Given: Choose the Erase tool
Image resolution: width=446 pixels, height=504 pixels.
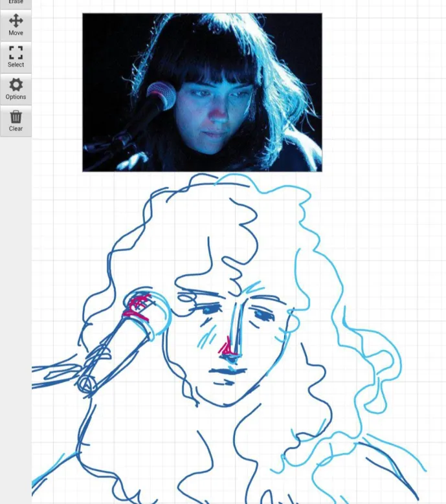Looking at the screenshot, I should click(16, 4).
